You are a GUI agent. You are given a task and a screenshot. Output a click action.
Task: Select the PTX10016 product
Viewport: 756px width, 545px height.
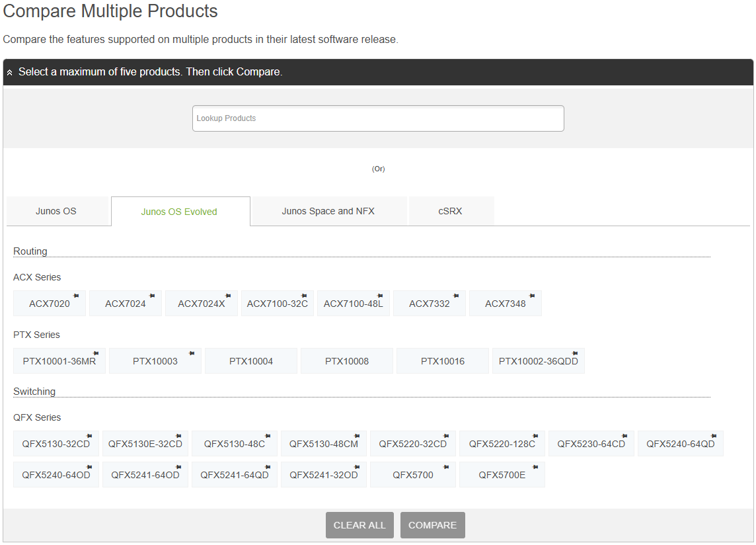tap(443, 361)
